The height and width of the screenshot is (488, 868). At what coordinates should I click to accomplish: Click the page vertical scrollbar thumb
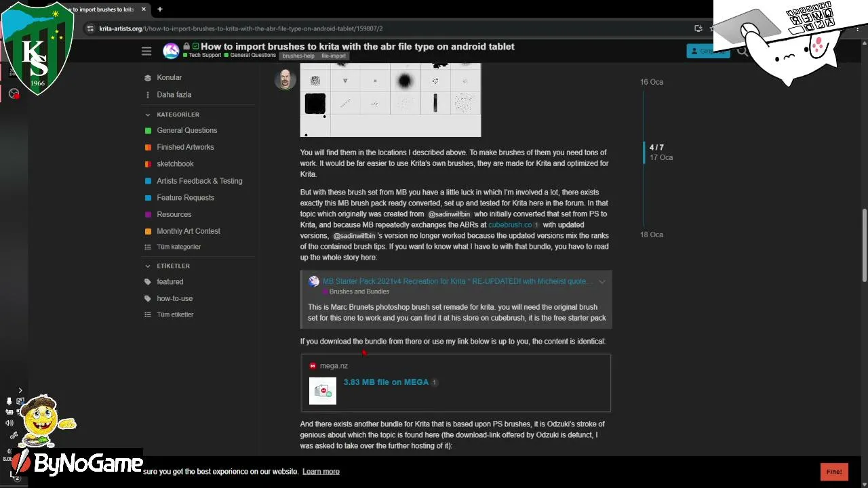(865, 245)
